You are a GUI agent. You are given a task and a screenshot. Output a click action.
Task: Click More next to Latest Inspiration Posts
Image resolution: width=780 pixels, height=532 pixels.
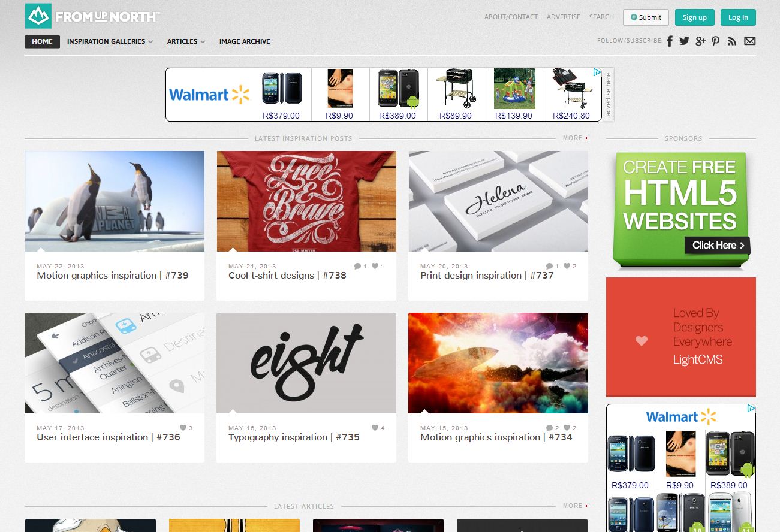click(574, 138)
